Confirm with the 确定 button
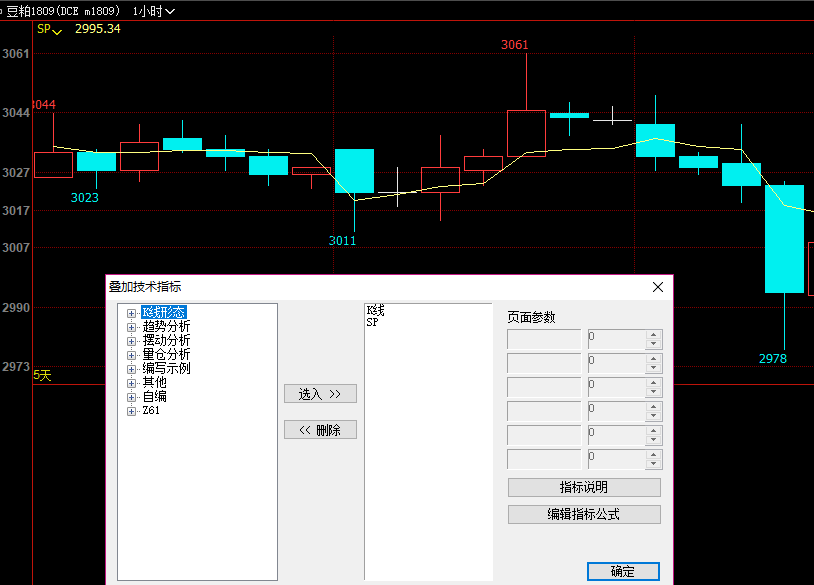 click(622, 572)
